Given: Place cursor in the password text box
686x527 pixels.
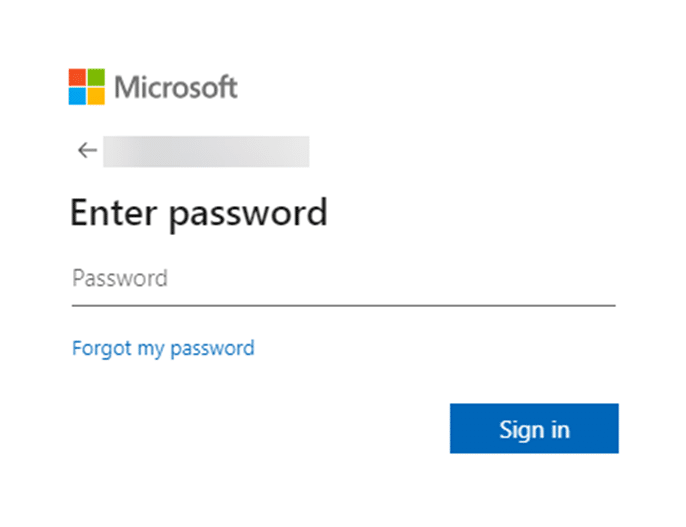Looking at the screenshot, I should (x=342, y=278).
